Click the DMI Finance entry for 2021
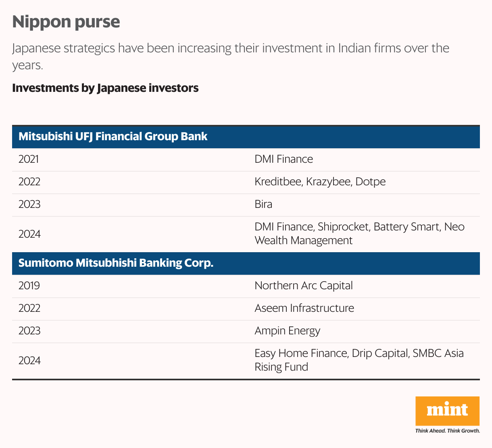The width and height of the screenshot is (492, 448). (284, 159)
